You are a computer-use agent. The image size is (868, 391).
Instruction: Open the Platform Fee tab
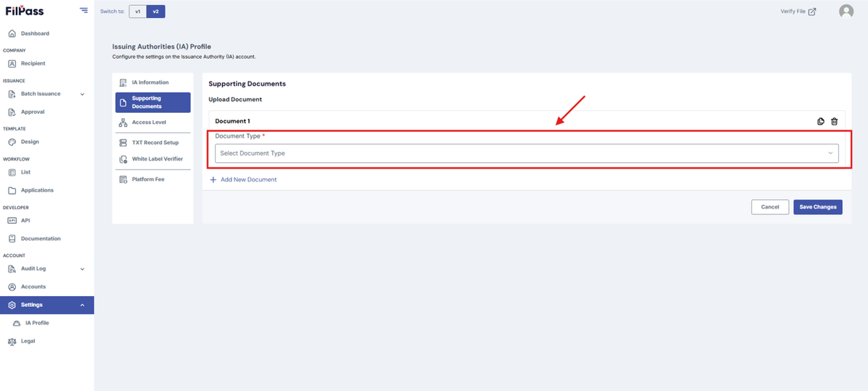point(153,179)
